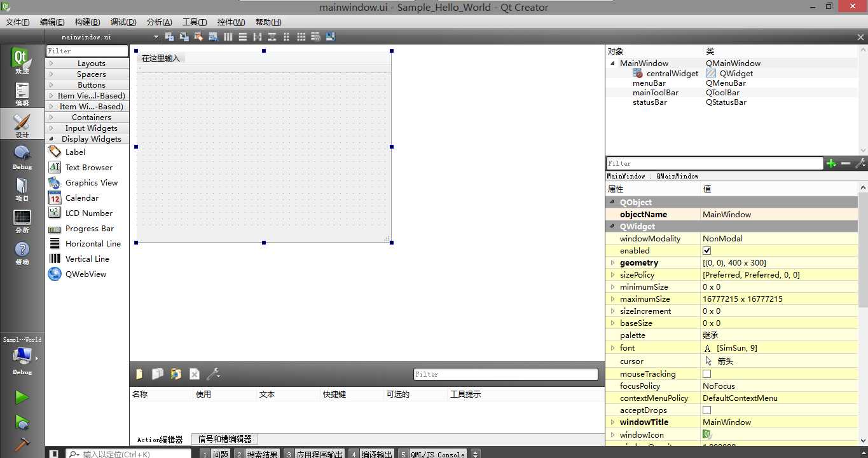Expand the Input Widgets category
The image size is (868, 458).
87,128
